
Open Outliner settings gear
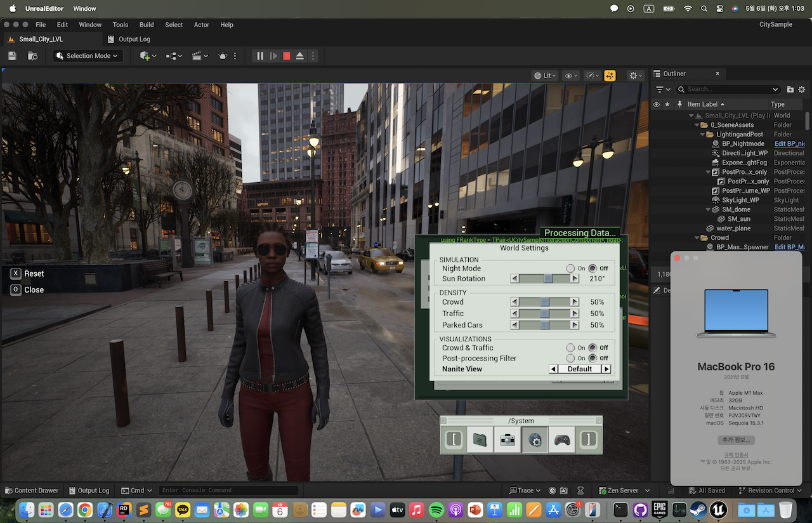[803, 89]
